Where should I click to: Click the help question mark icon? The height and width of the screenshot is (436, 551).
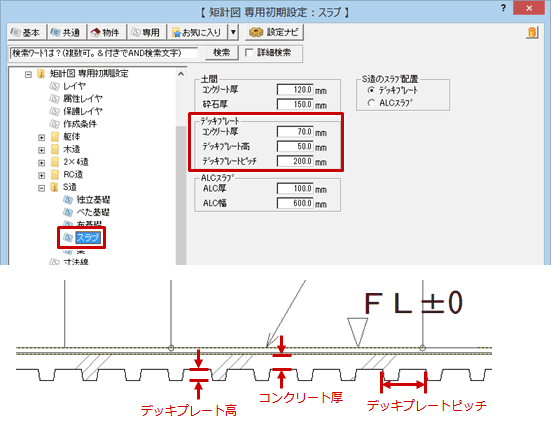click(x=503, y=8)
